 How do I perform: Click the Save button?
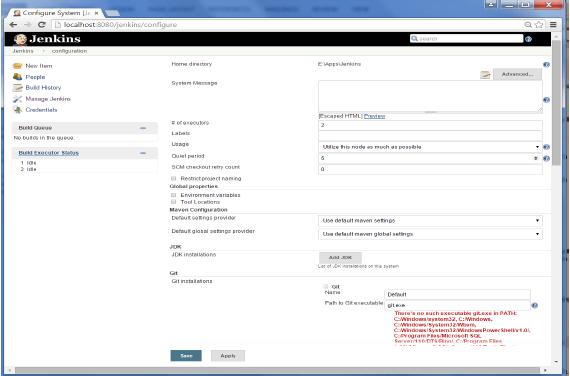(x=186, y=356)
